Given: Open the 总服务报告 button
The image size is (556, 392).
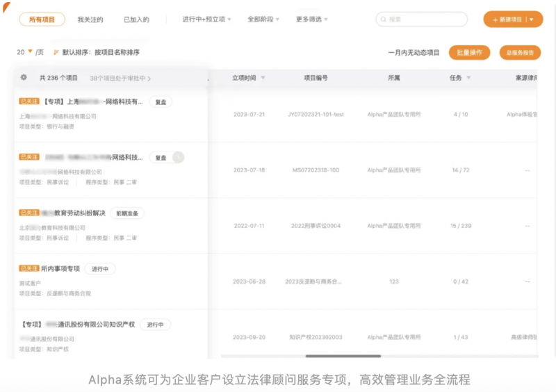Looking at the screenshot, I should tap(519, 52).
